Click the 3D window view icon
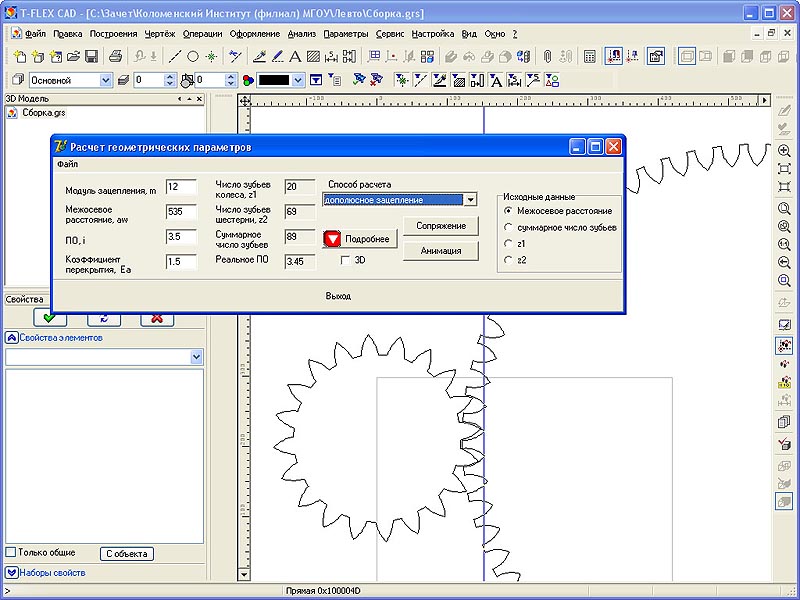This screenshot has width=800, height=600. pyautogui.click(x=687, y=56)
